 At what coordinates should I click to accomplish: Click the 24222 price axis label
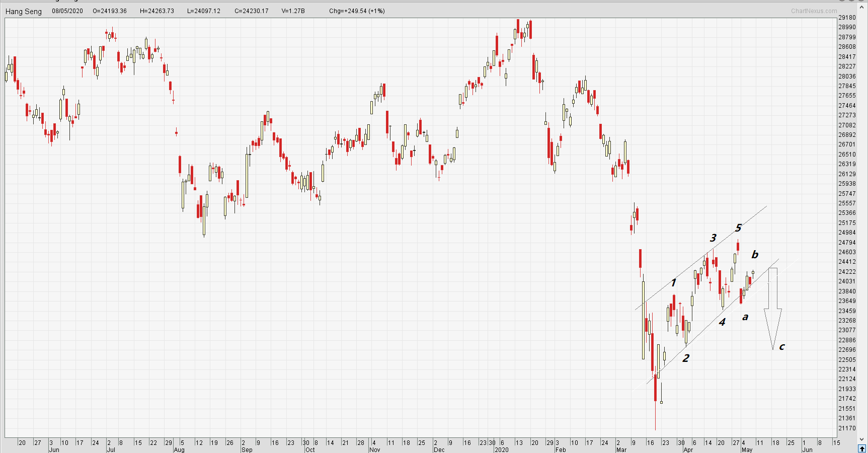847,272
